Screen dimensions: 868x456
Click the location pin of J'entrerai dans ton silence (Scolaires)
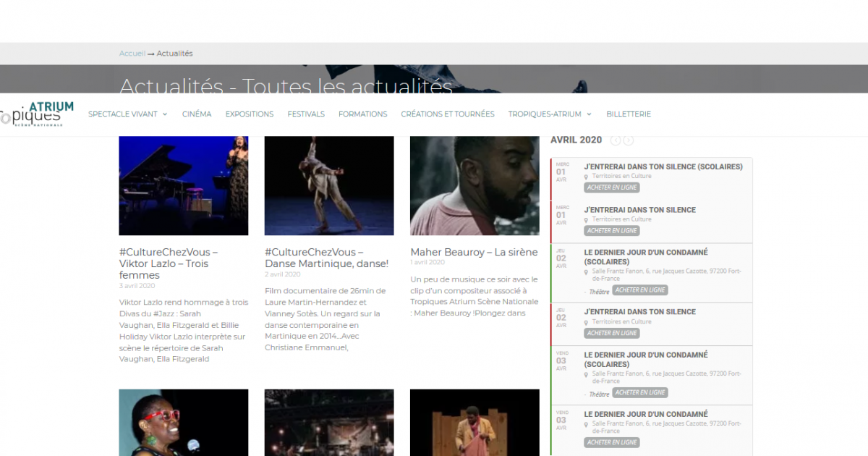[x=587, y=177]
